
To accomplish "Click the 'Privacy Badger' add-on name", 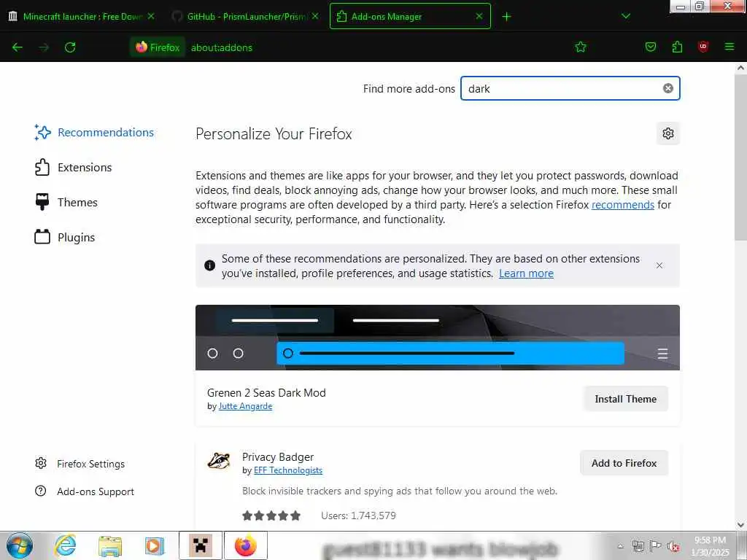I will (x=278, y=457).
